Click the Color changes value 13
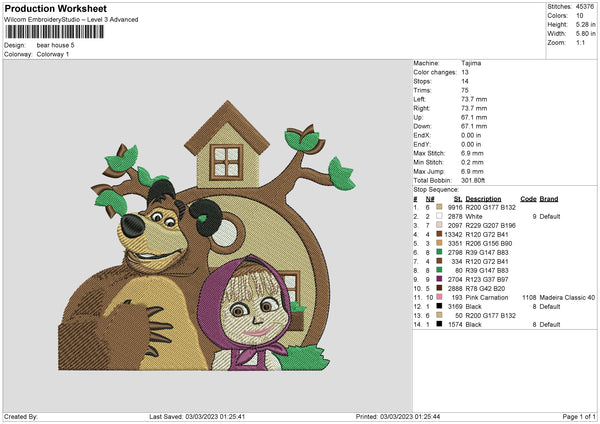 click(x=465, y=72)
